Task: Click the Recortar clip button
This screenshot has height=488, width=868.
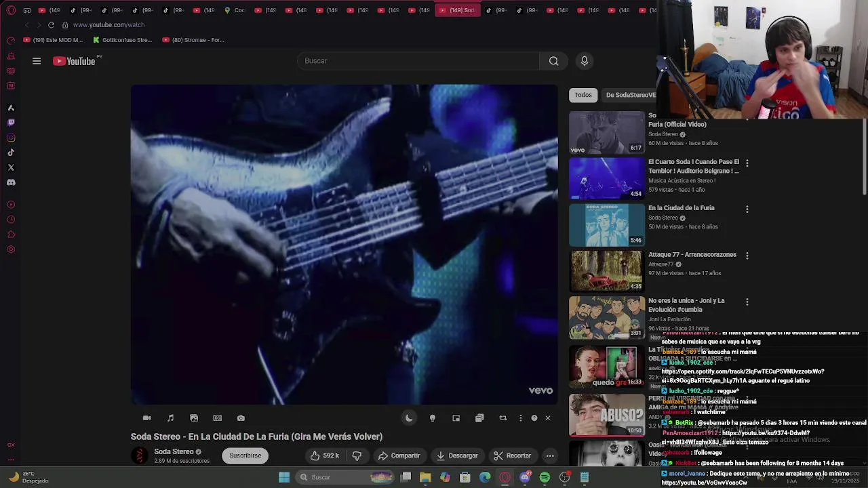Action: (x=512, y=455)
